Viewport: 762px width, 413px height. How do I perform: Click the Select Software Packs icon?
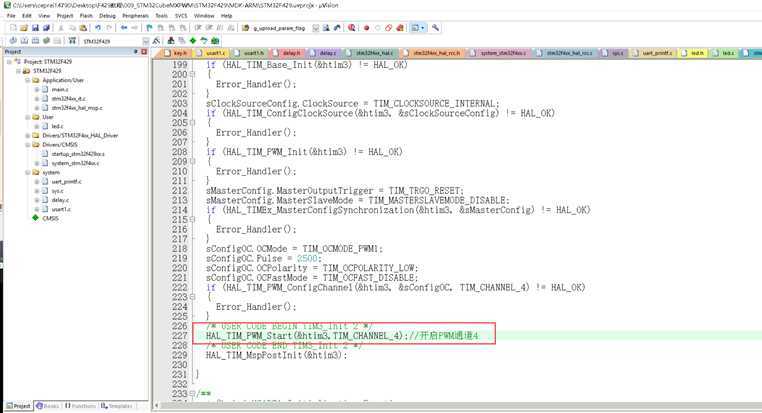204,41
